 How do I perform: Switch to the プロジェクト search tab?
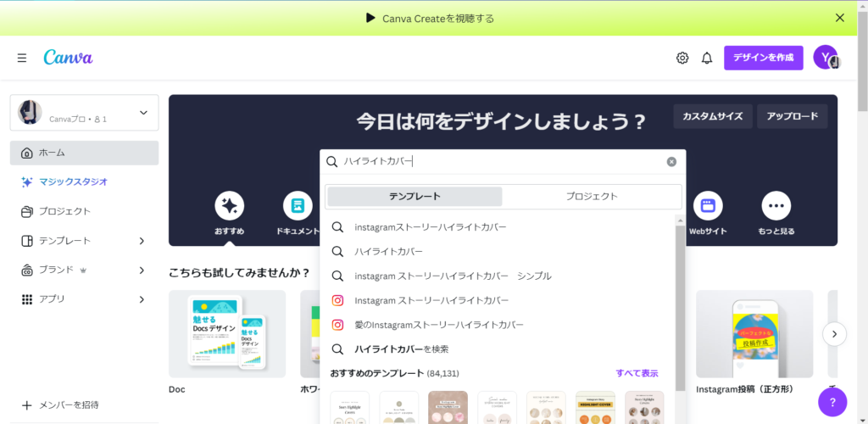click(x=592, y=197)
